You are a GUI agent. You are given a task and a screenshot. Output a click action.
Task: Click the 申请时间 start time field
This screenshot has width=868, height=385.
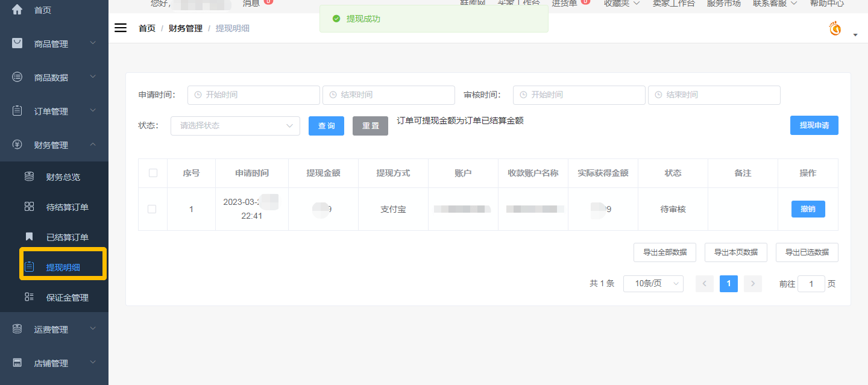254,95
